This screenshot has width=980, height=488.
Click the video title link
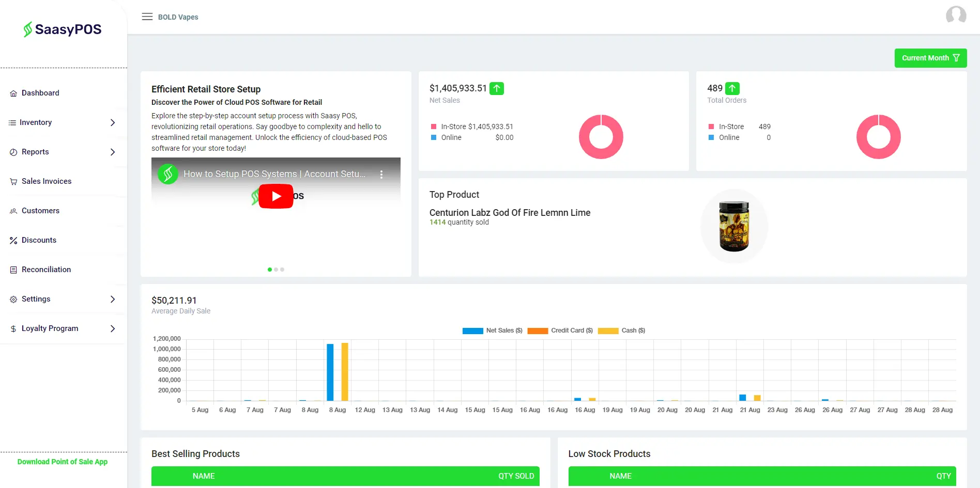point(274,174)
